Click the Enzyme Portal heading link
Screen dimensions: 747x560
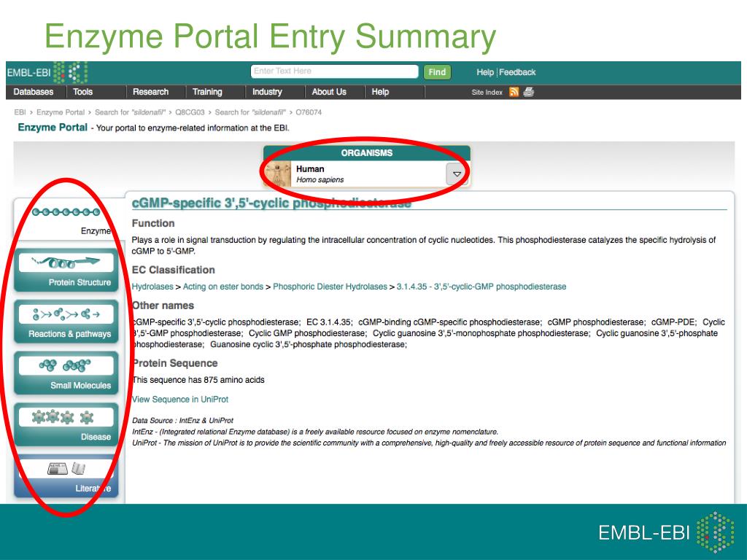coord(53,128)
